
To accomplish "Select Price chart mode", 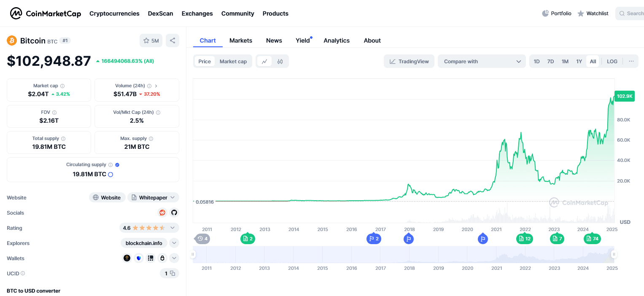I will pos(205,61).
